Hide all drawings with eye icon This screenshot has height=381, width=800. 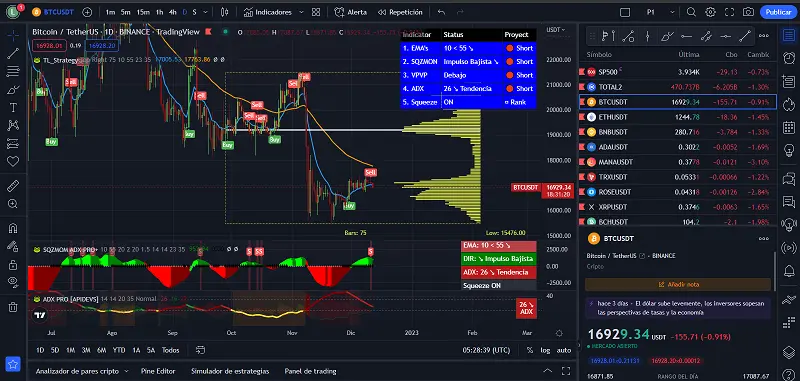click(13, 282)
